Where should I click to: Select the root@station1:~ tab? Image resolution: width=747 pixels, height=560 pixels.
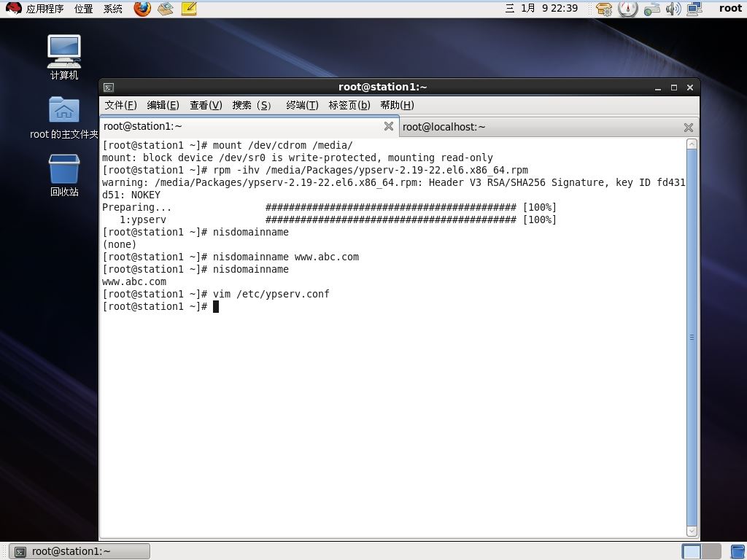pyautogui.click(x=249, y=126)
